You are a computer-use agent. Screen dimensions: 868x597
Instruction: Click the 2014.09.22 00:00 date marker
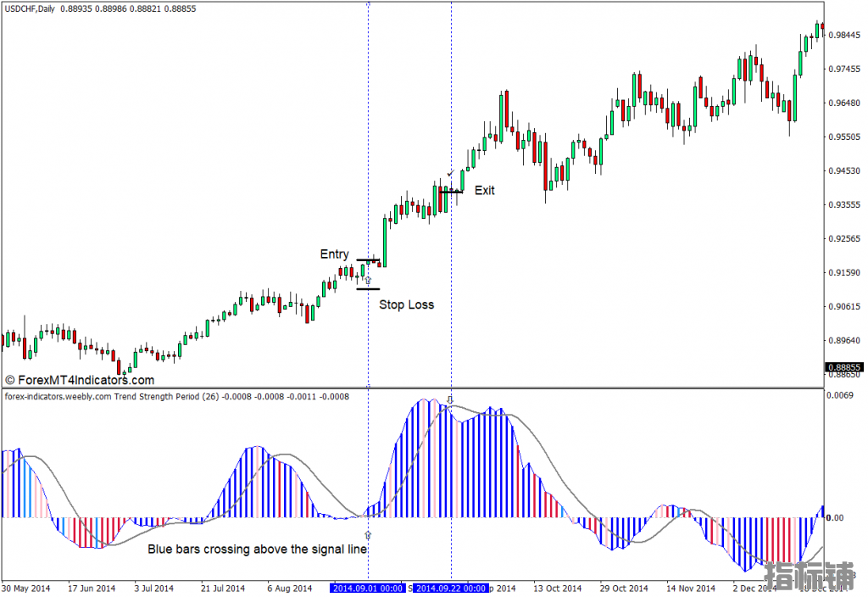(x=451, y=588)
